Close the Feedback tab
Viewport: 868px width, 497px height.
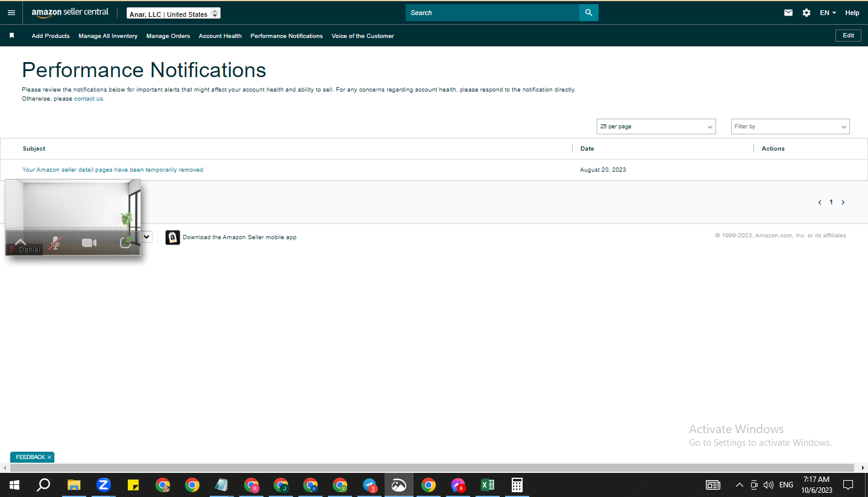tap(49, 457)
